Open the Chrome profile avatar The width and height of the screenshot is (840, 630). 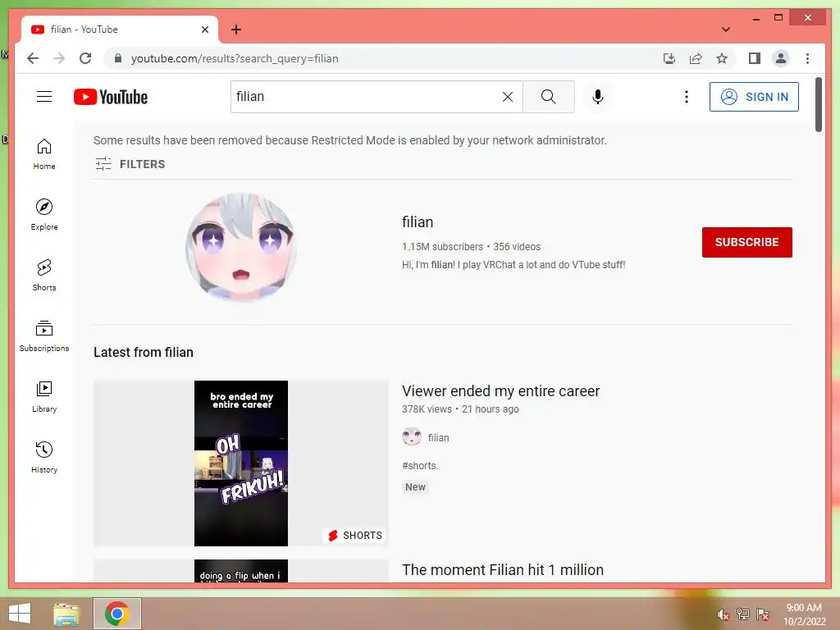coord(781,58)
